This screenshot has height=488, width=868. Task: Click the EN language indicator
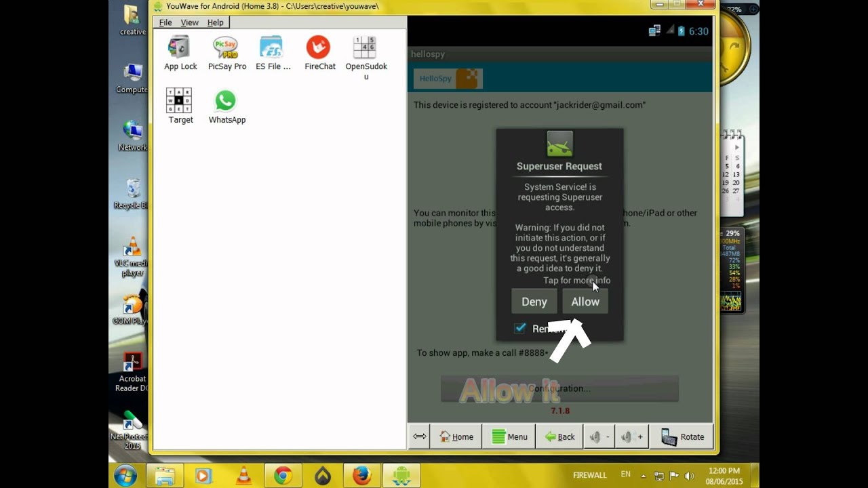(625, 474)
